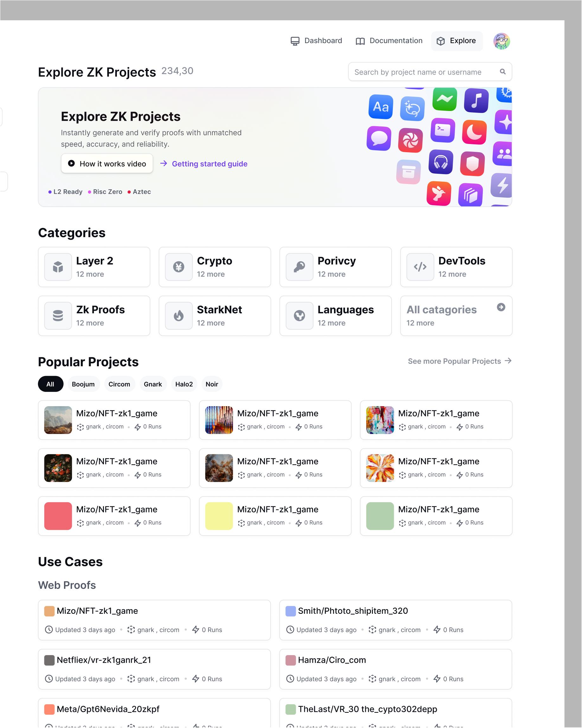The image size is (582, 728).
Task: Open the Getting started guide link
Action: [x=204, y=164]
